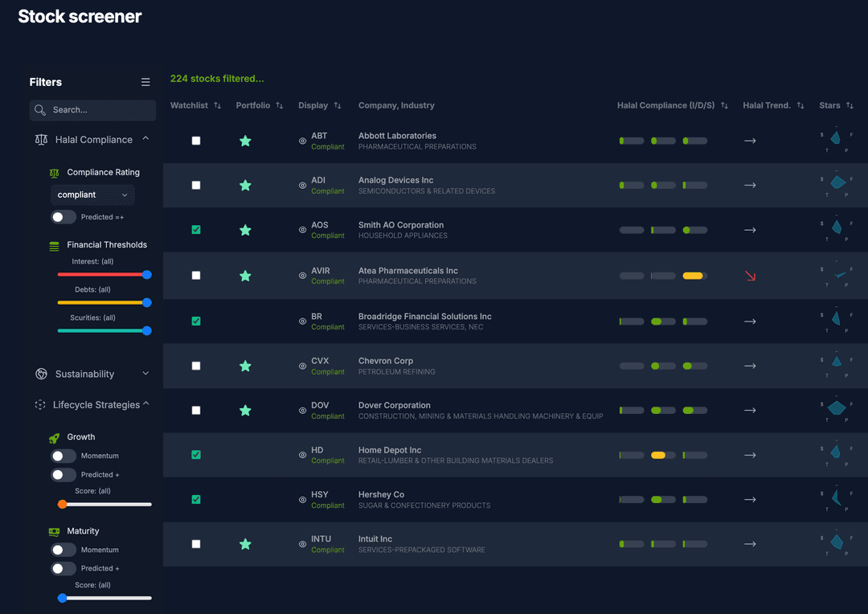The image size is (868, 614).
Task: Click the red downward trend arrow for Atea Pharmaceuticals
Action: click(750, 275)
